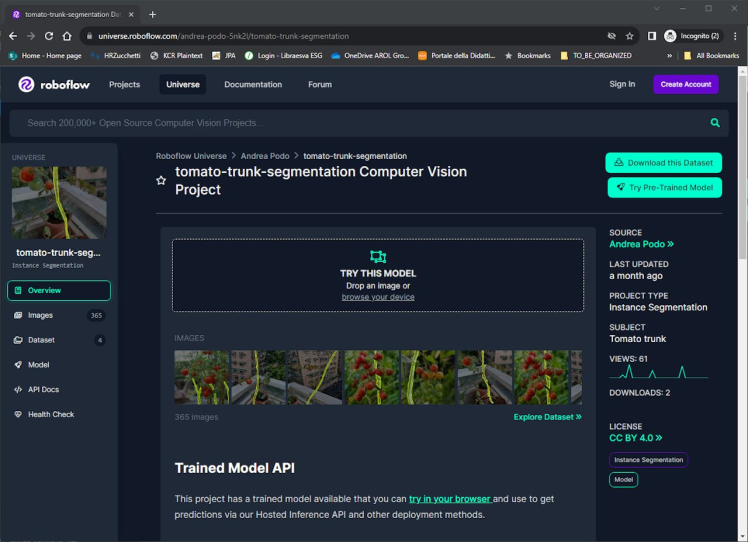Click the Download this Dataset button

tap(663, 162)
